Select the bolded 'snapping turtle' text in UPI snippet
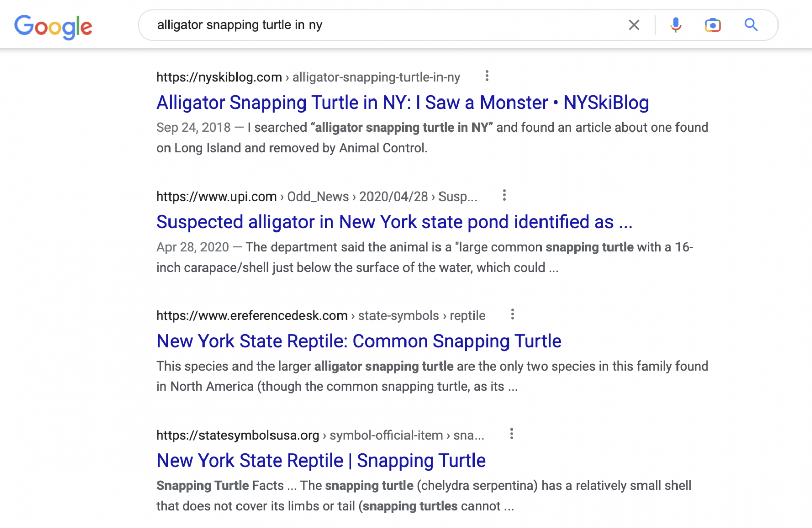Viewport: 812px width, 528px height. click(589, 247)
